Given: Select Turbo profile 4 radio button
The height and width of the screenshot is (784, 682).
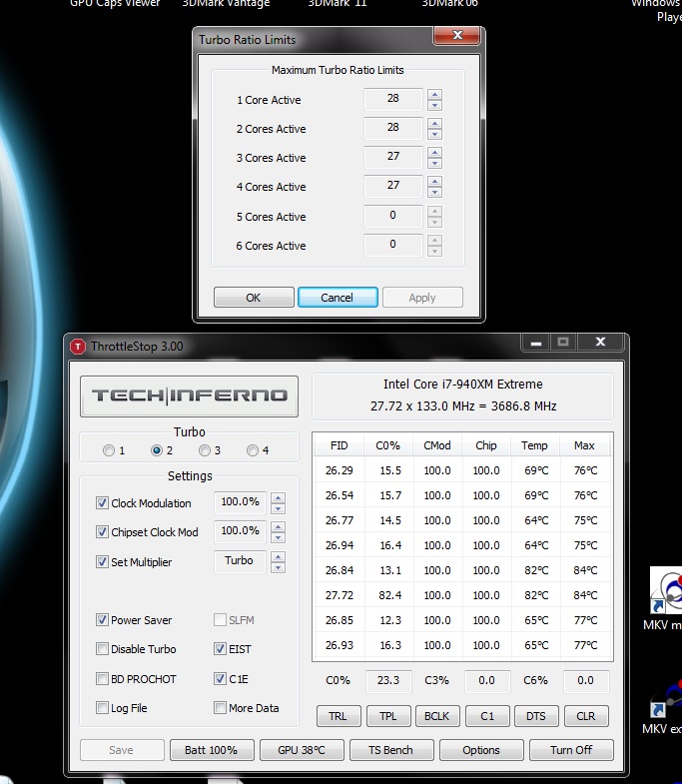Looking at the screenshot, I should (x=253, y=450).
